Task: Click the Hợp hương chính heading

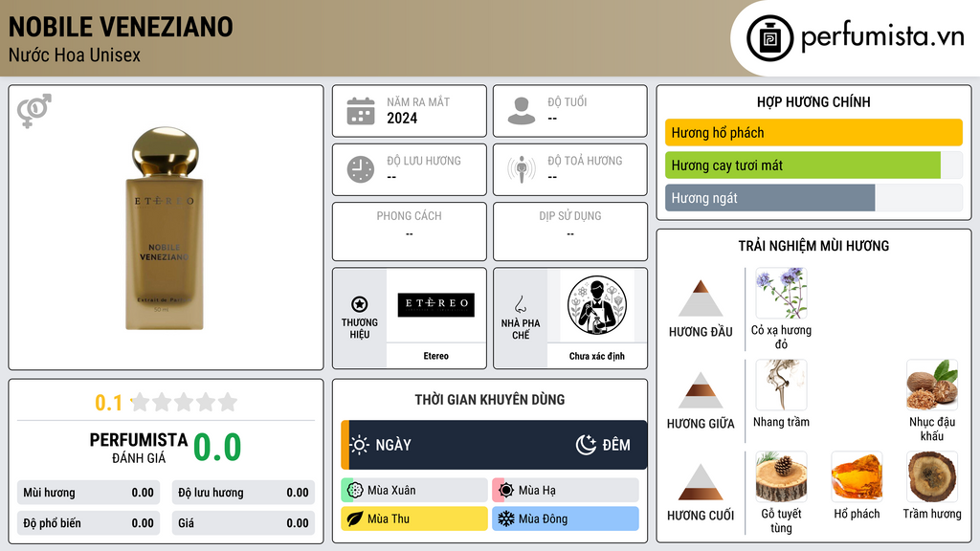Action: [813, 101]
